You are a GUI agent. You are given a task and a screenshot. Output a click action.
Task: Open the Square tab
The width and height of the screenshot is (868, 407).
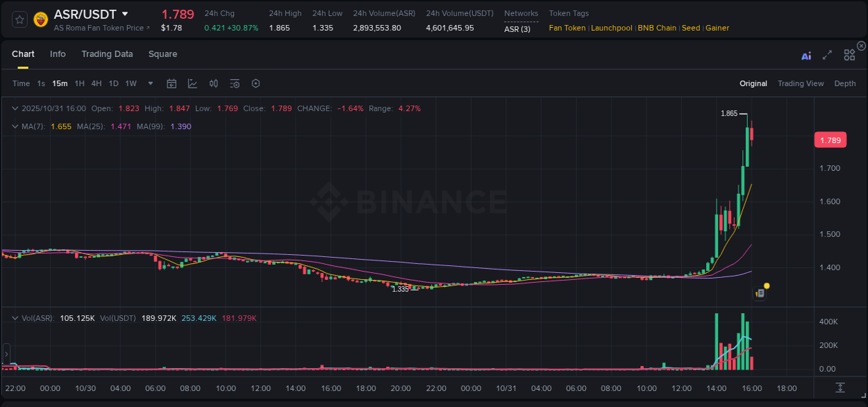(162, 53)
